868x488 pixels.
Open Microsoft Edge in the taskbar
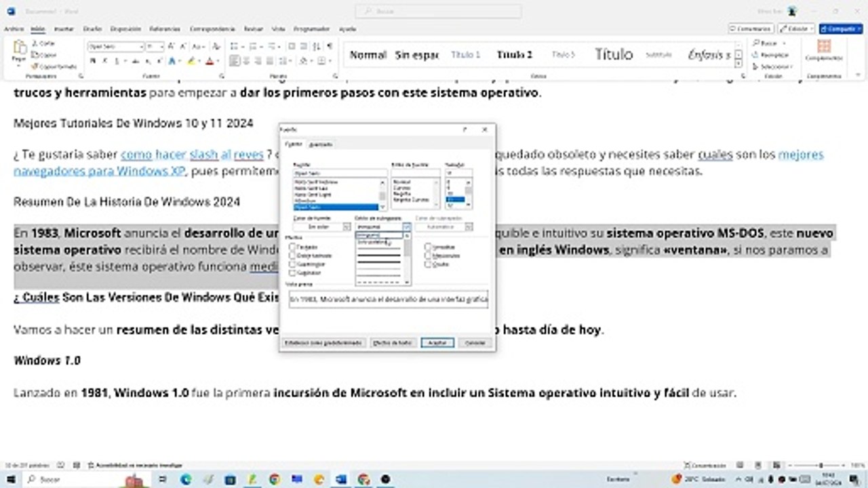186,479
